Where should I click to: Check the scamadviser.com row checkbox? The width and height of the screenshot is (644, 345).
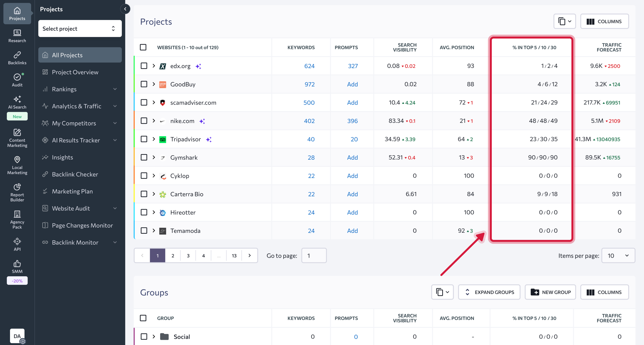point(144,102)
